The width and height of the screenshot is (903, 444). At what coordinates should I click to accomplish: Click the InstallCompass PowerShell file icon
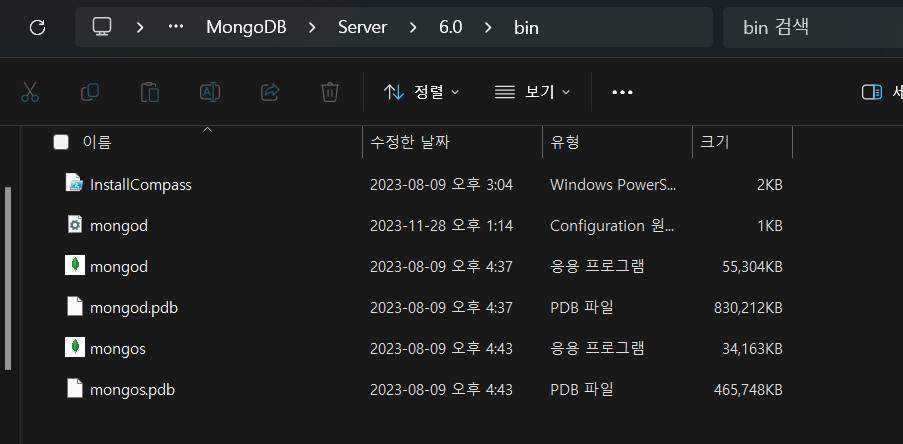(x=74, y=184)
